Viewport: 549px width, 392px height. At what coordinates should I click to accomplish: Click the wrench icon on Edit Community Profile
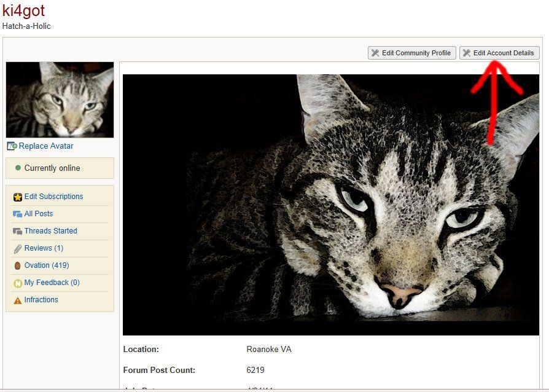pyautogui.click(x=375, y=53)
